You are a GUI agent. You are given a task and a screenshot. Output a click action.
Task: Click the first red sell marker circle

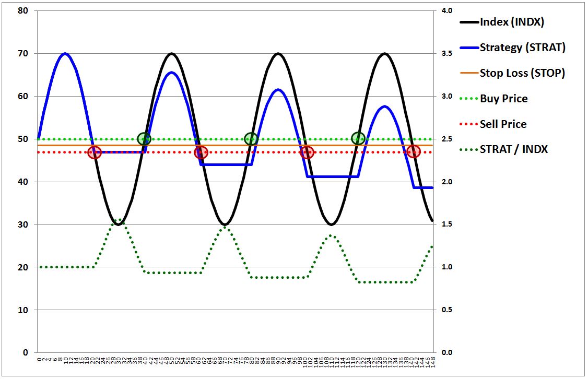click(95, 152)
